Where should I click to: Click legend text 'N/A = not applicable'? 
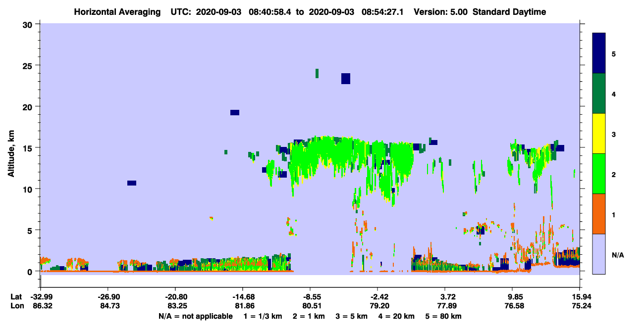point(195,316)
